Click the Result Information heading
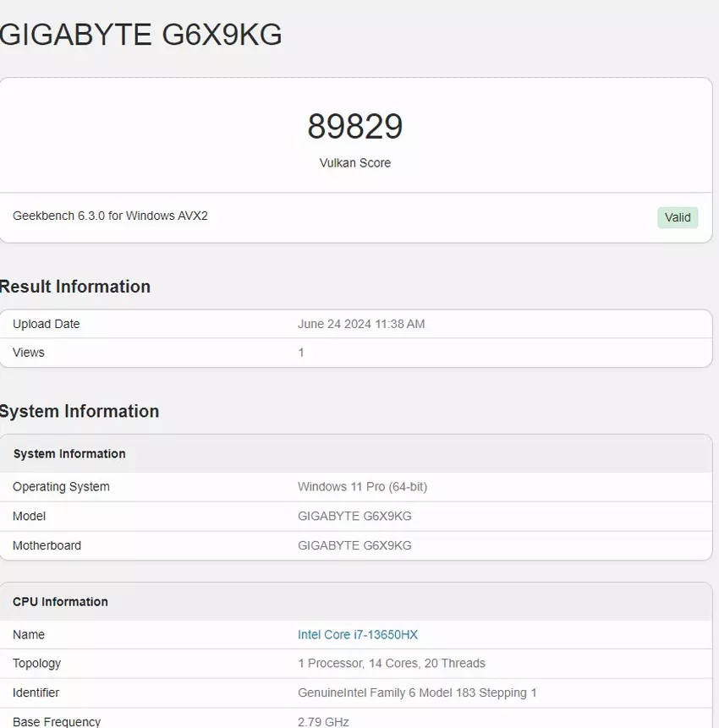 (75, 287)
